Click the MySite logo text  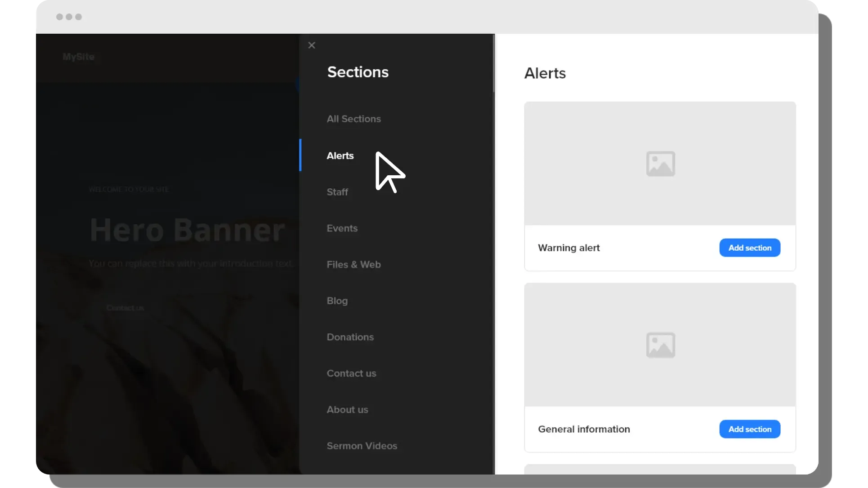[78, 57]
